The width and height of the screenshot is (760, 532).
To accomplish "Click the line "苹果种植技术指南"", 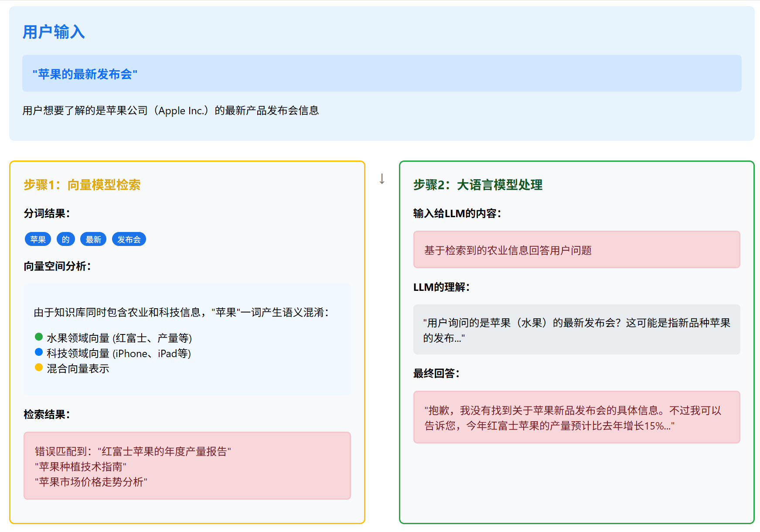I will tap(81, 467).
